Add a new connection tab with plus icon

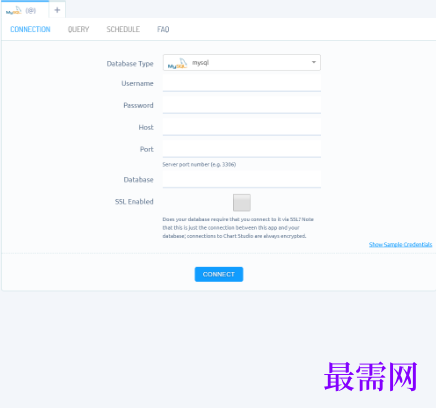(x=57, y=10)
